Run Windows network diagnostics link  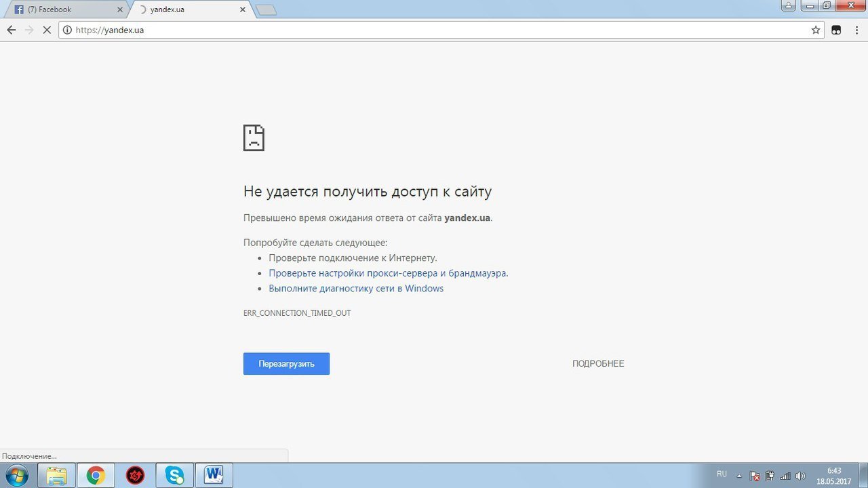point(355,288)
